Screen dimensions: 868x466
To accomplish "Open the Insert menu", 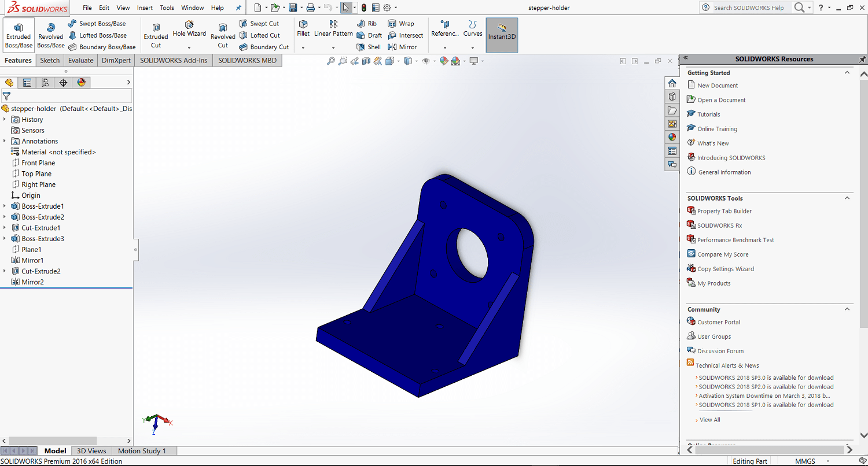I will 145,8.
